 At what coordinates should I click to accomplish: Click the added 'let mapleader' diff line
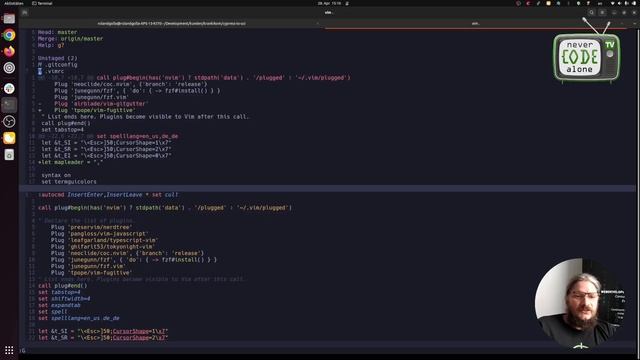pos(70,162)
